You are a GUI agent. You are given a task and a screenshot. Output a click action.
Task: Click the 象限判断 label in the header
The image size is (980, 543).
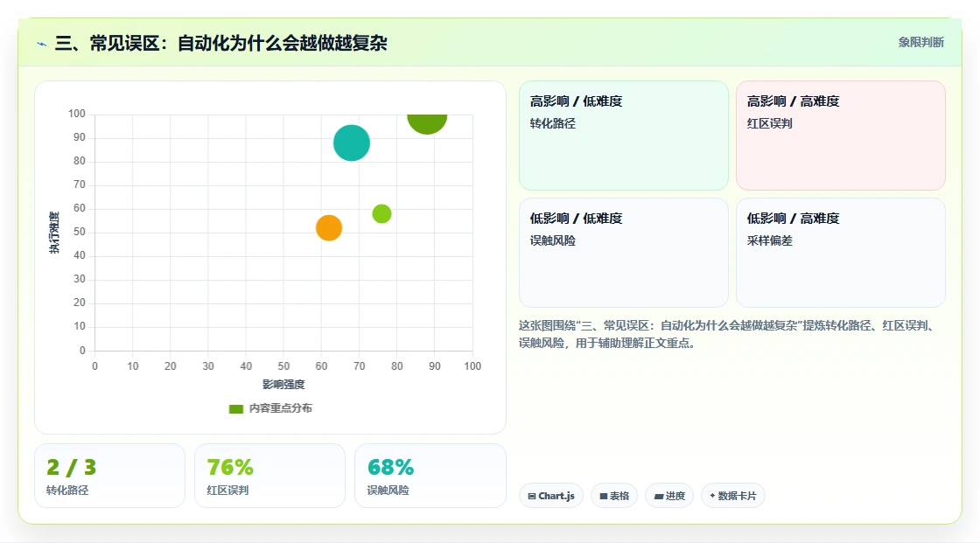pyautogui.click(x=920, y=43)
